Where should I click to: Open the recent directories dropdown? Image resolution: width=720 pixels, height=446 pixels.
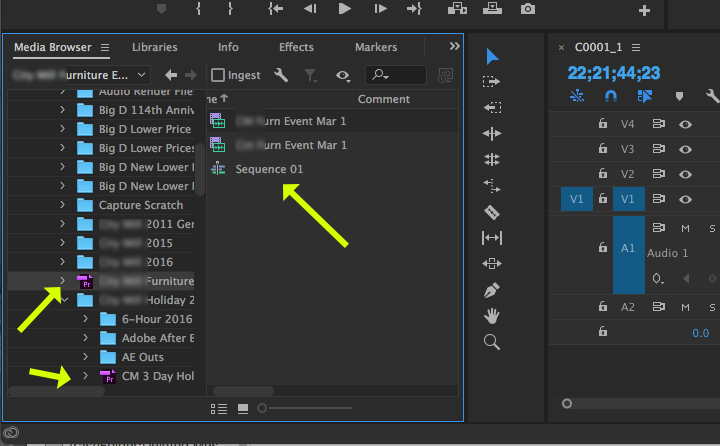pyautogui.click(x=141, y=75)
